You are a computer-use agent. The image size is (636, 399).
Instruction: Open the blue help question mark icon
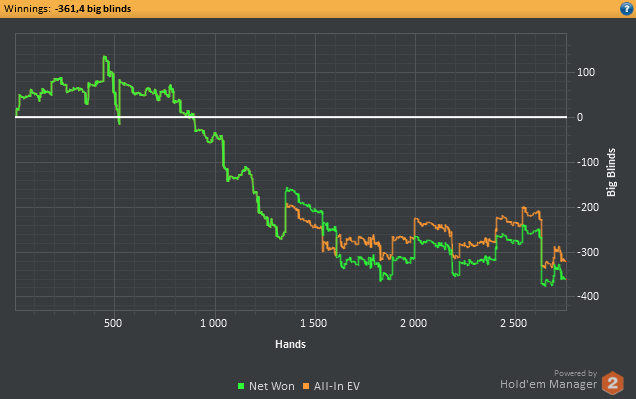627,9
